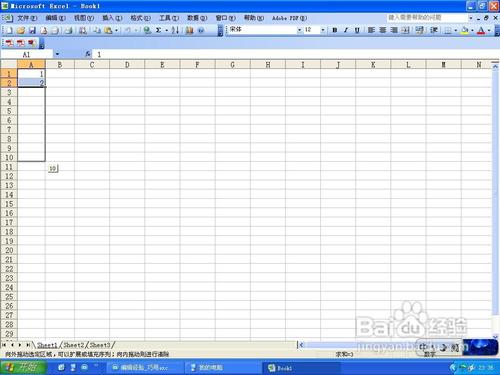Expand the help search box dropdown arrow
This screenshot has height=375, width=500.
(x=470, y=18)
